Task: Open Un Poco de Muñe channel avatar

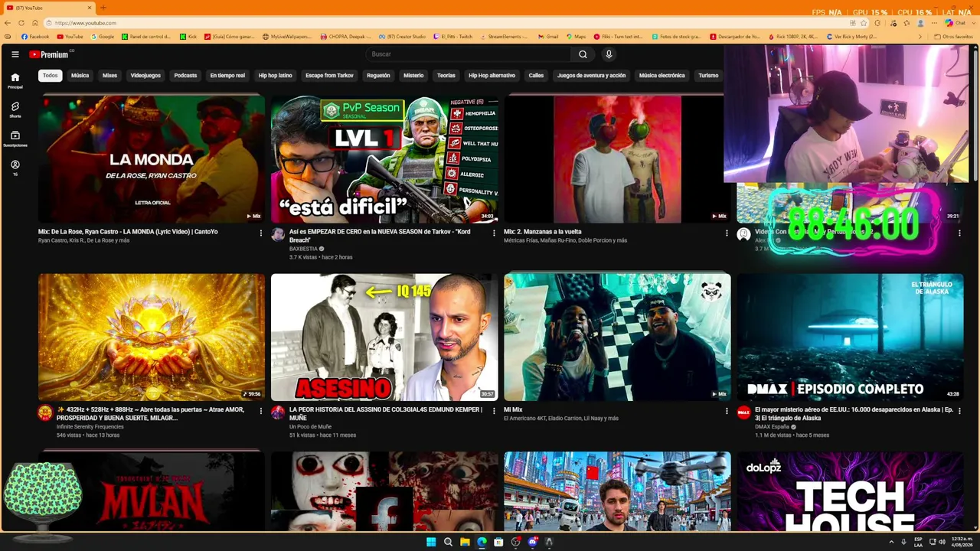Action: click(x=278, y=412)
